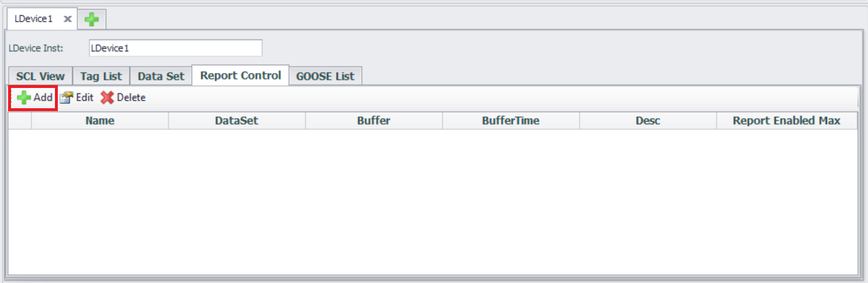
Task: Add a new LDevice tab with green plus
Action: tap(91, 19)
